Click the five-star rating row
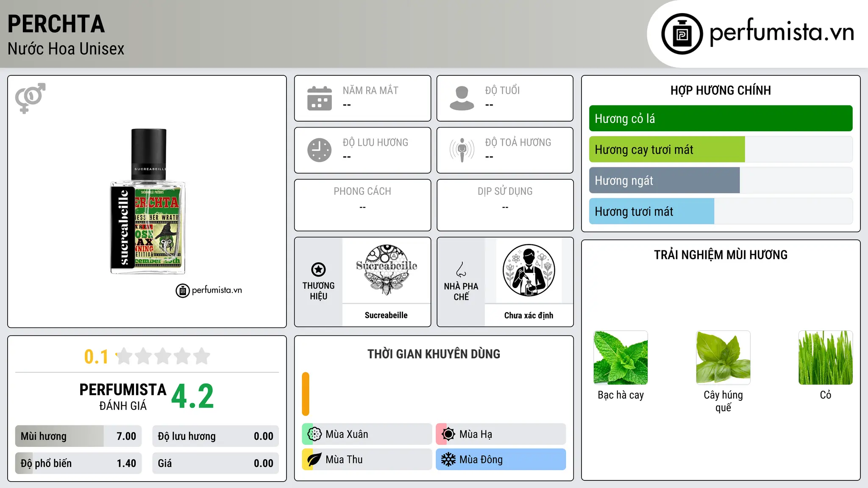868x488 pixels. (x=163, y=356)
